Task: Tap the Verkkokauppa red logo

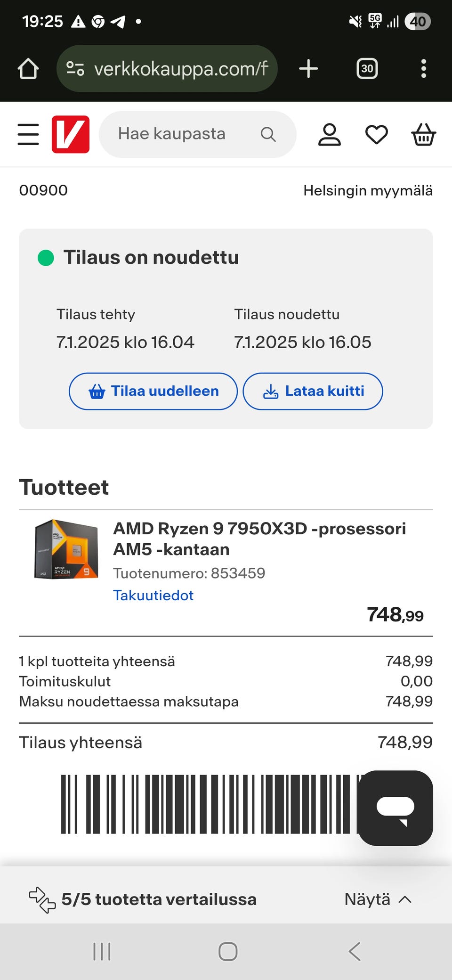Action: click(71, 134)
